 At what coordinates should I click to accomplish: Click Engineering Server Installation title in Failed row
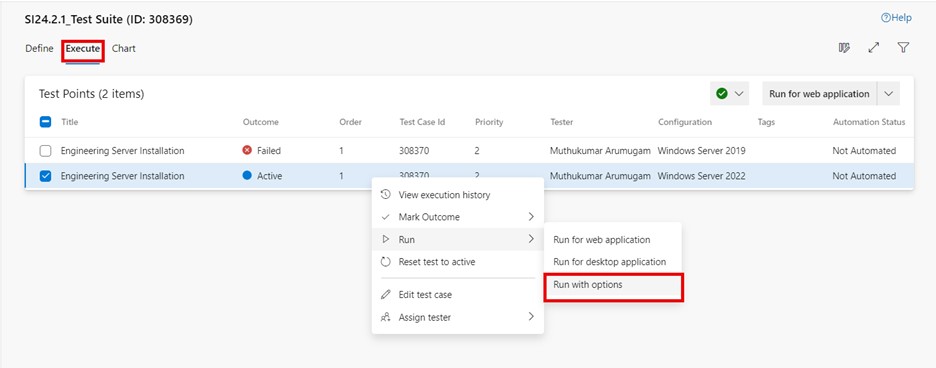pos(122,151)
